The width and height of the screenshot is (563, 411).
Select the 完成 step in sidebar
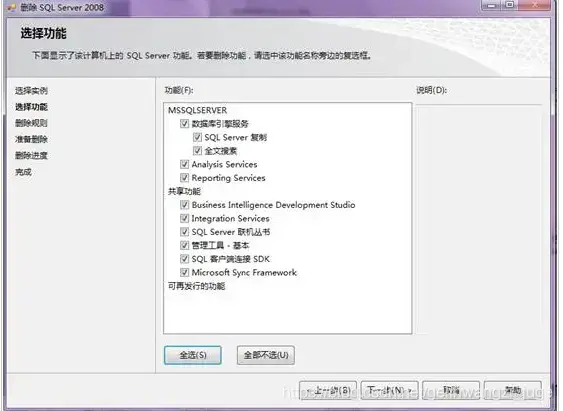tap(23, 172)
